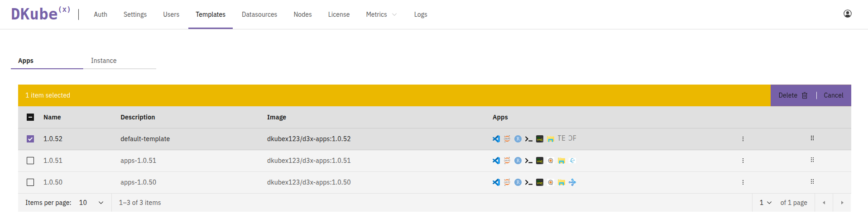Click VNC icon in 1.0.51 row
868x223 pixels.
(x=539, y=161)
